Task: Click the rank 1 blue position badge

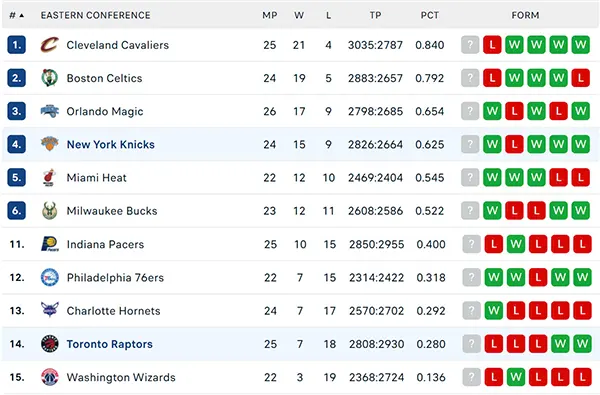Action: (x=16, y=45)
